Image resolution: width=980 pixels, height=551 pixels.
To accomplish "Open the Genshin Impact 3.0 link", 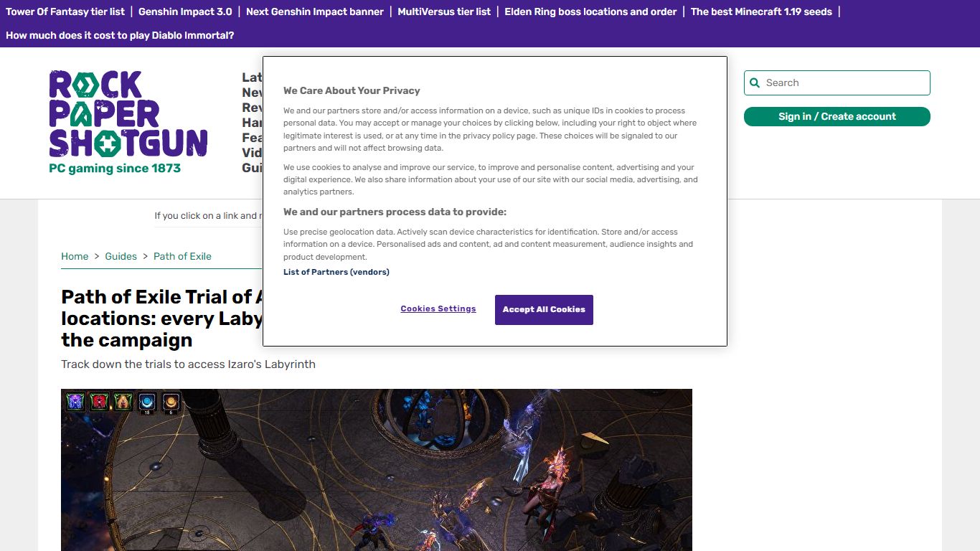I will 185,11.
